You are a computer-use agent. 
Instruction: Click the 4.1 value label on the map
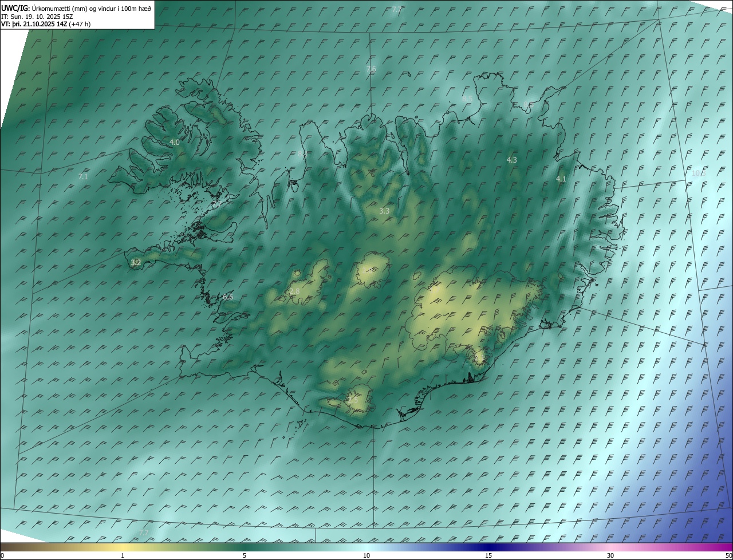coord(561,179)
